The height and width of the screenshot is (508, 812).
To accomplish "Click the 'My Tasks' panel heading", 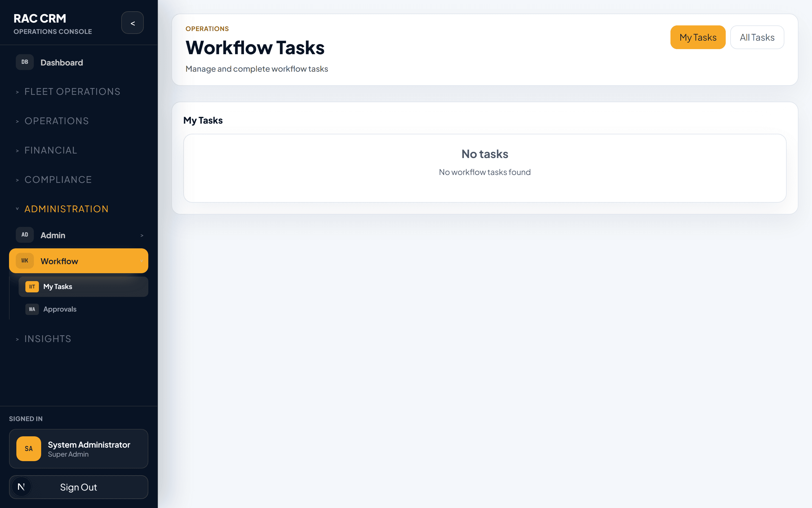I will click(x=203, y=120).
